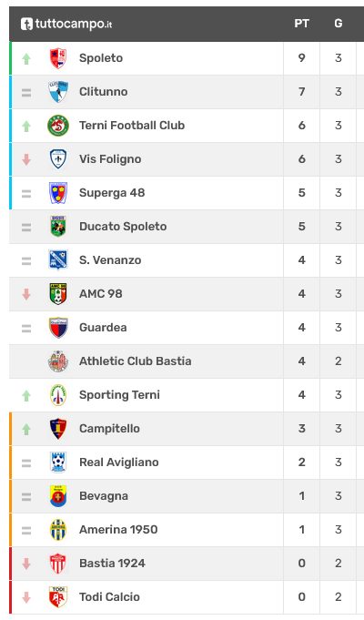Click the Amerina 1950 striped badge
This screenshot has height=620, width=364.
click(x=58, y=530)
